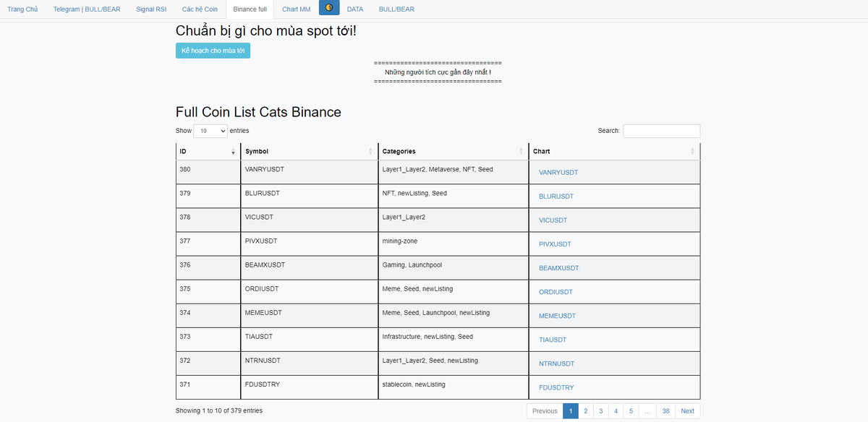This screenshot has width=868, height=422.
Task: Open the Chart MM tab
Action: pyautogui.click(x=296, y=9)
